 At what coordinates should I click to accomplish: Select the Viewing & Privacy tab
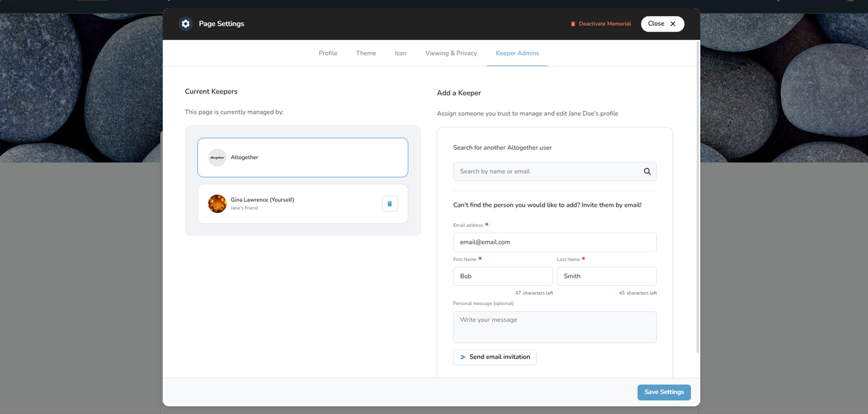tap(451, 53)
